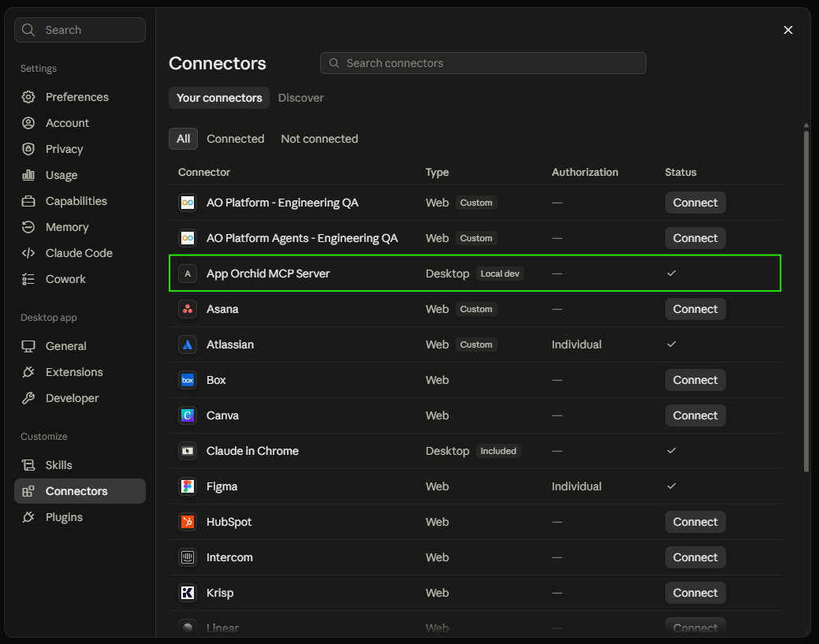819x644 pixels.
Task: Click the Figma logo icon
Action: pos(188,487)
